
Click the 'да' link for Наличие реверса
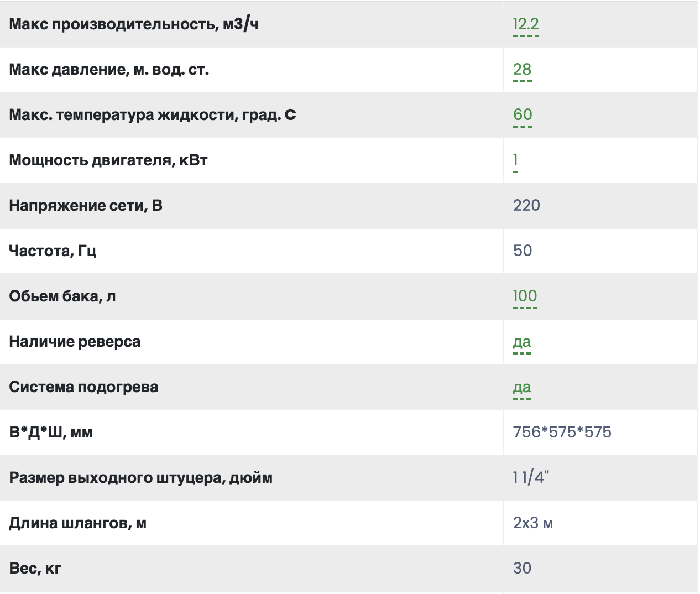(x=521, y=342)
